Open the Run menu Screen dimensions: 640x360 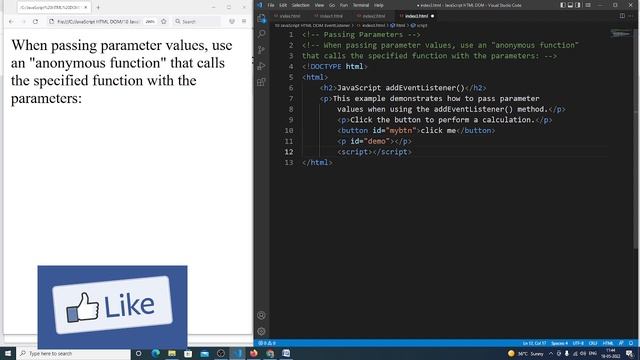pos(344,5)
